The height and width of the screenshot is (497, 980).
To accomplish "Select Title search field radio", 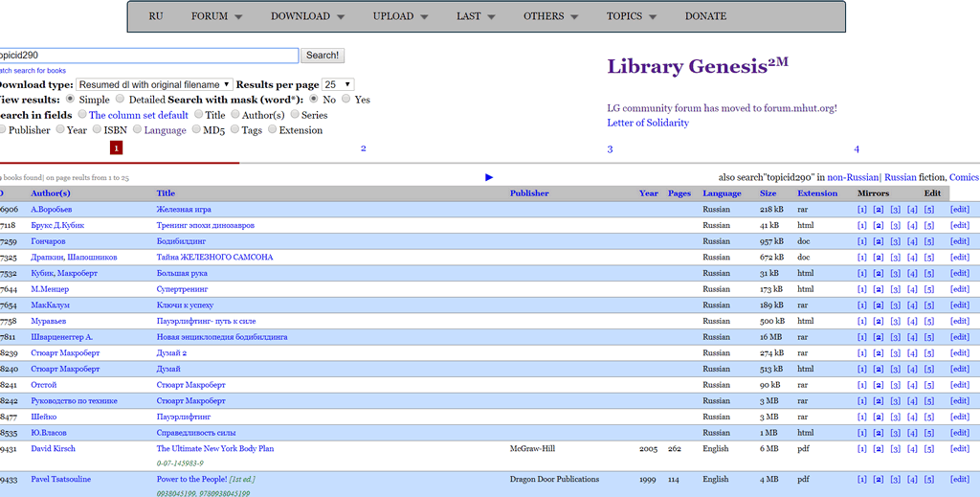I will pos(198,114).
